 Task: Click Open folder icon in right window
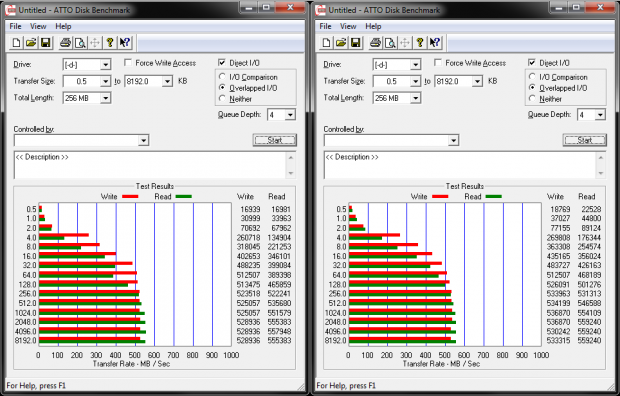[341, 43]
